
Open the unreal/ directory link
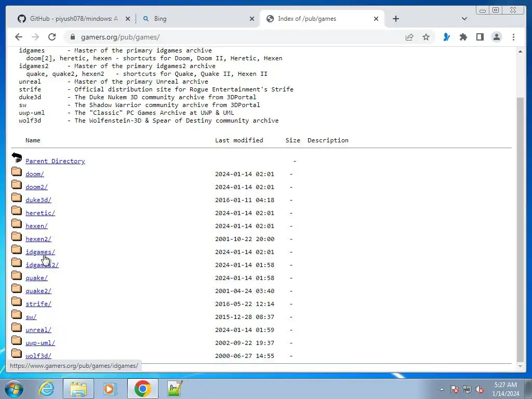(38, 330)
